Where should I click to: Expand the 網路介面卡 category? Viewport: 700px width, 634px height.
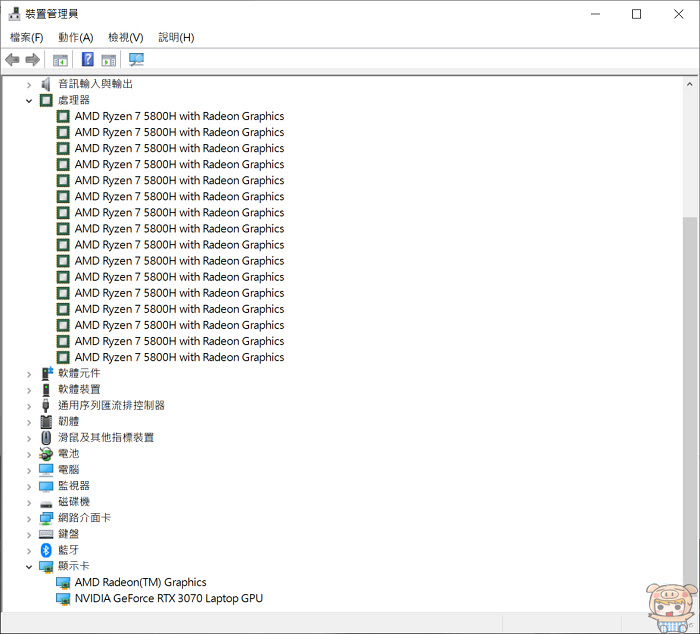coord(29,518)
